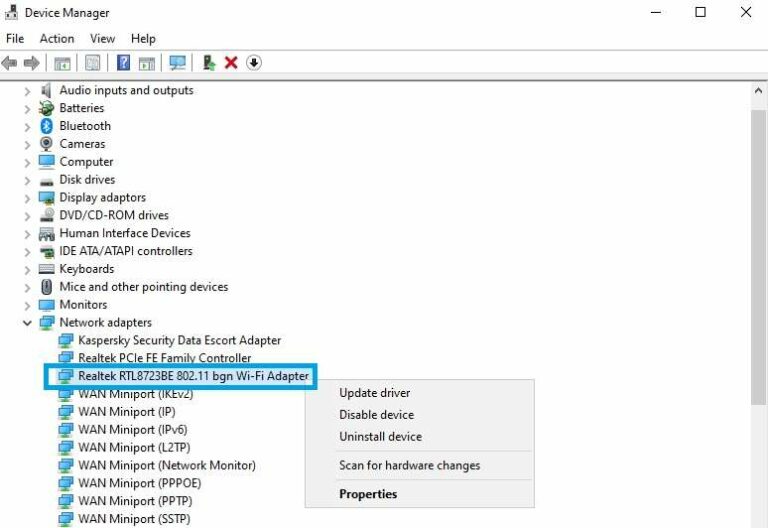The image size is (768, 528).
Task: Click the Properties sheet toolbar icon
Action: (93, 63)
